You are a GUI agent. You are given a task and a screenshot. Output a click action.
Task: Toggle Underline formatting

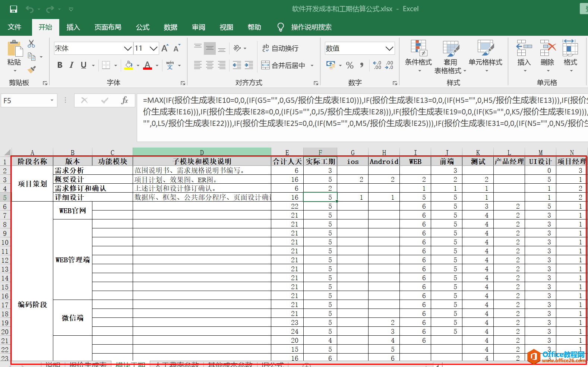[x=83, y=65]
